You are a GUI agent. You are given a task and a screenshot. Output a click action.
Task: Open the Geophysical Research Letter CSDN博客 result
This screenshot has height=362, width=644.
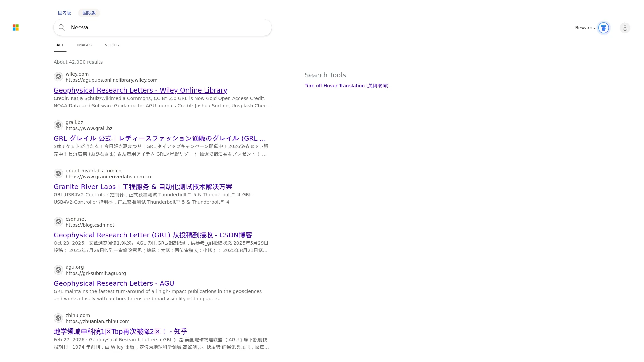pyautogui.click(x=153, y=235)
